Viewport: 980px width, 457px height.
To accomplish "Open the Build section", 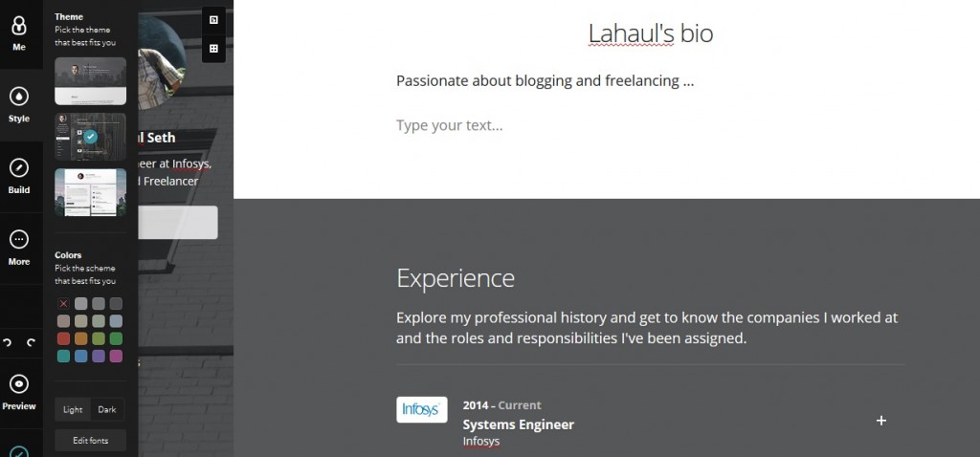I will [x=19, y=176].
